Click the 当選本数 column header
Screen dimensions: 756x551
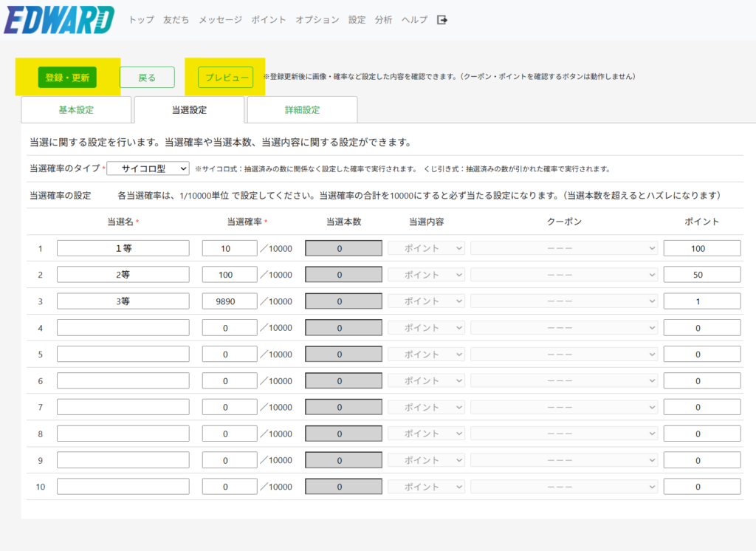click(344, 222)
